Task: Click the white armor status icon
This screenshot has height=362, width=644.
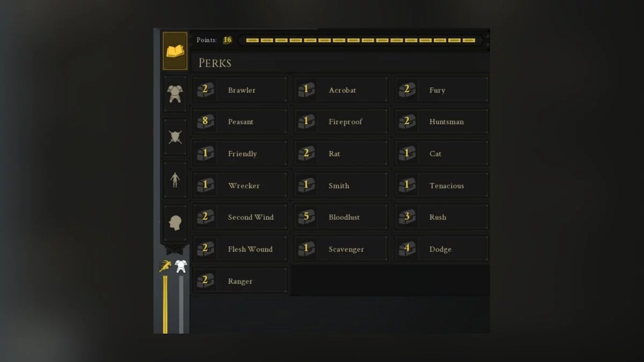Action: (181, 266)
